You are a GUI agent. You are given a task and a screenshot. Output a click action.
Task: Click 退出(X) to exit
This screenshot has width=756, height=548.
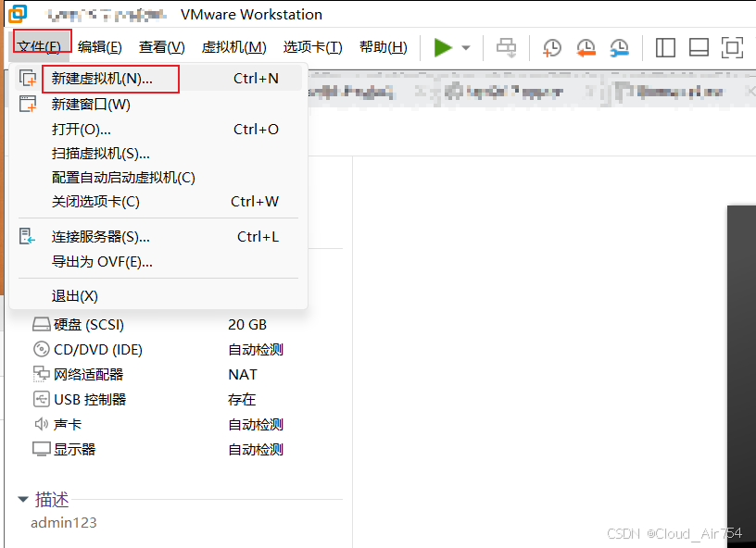coord(158,295)
